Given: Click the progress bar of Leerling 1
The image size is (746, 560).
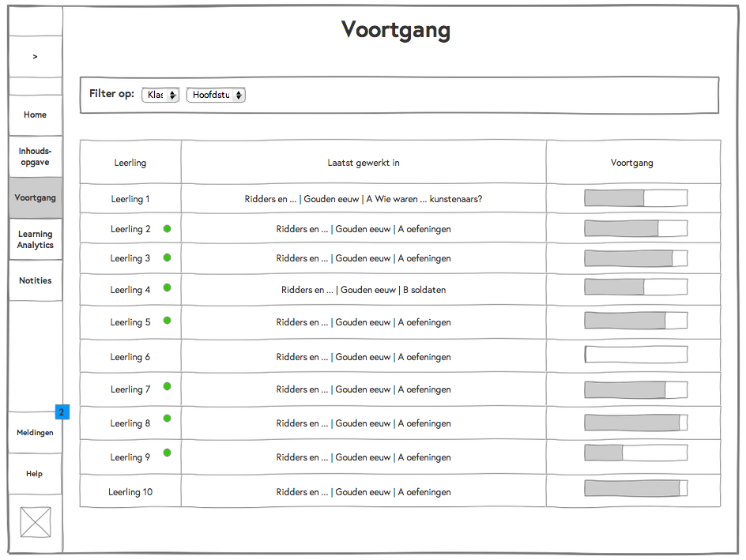Looking at the screenshot, I should click(636, 197).
